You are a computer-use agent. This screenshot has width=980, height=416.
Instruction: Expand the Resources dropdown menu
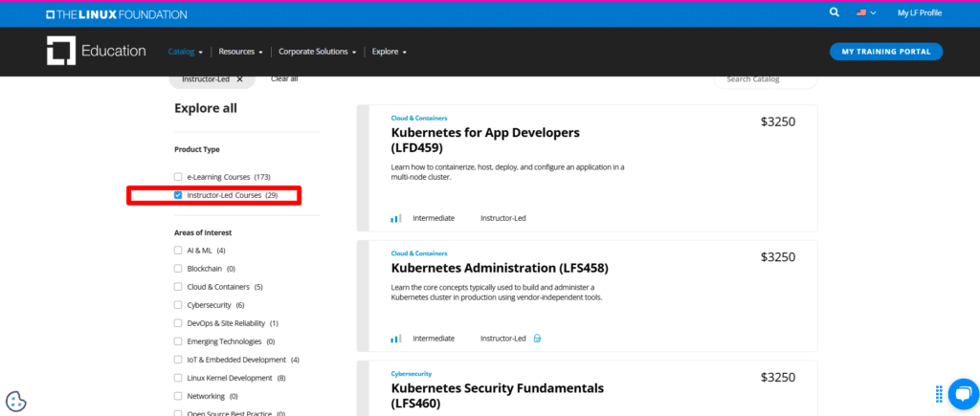click(x=240, y=52)
